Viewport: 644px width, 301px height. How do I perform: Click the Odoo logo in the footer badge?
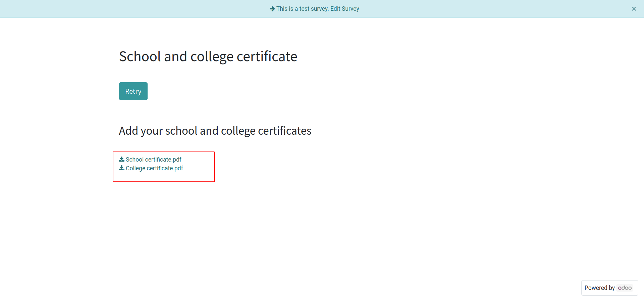point(625,288)
